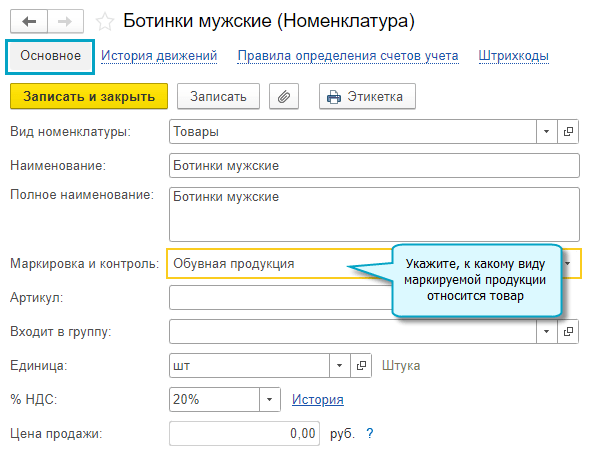Open form for Единица value

(362, 365)
